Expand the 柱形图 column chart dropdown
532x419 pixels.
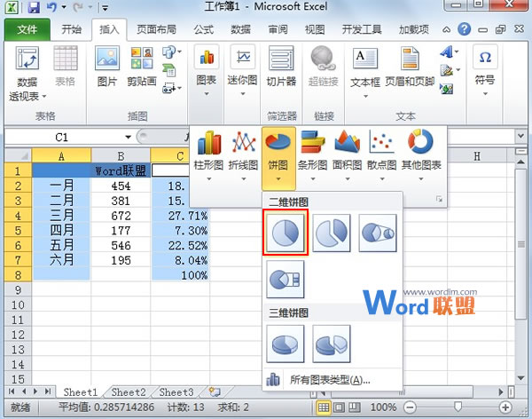(x=209, y=152)
